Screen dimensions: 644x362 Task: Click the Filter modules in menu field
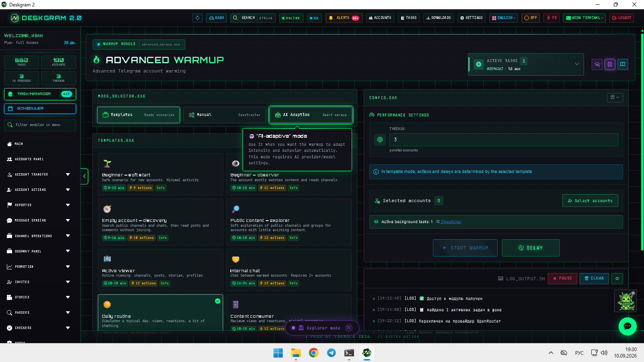[x=40, y=125]
